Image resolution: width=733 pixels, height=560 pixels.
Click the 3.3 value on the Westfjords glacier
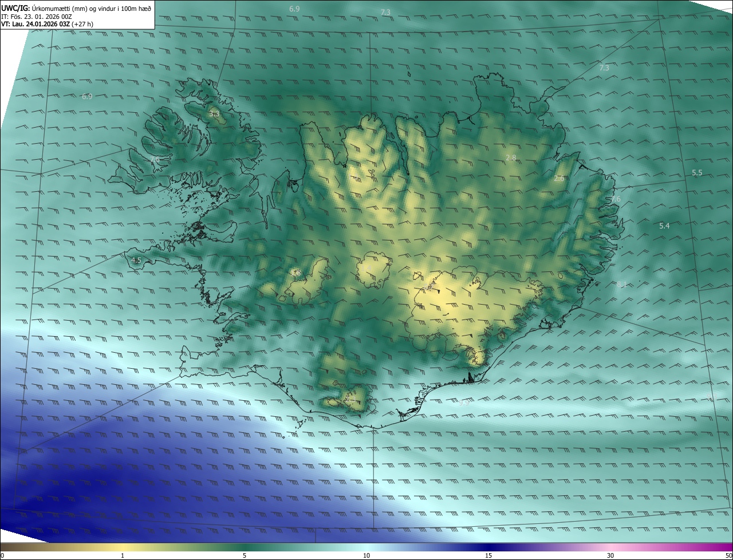pos(214,114)
